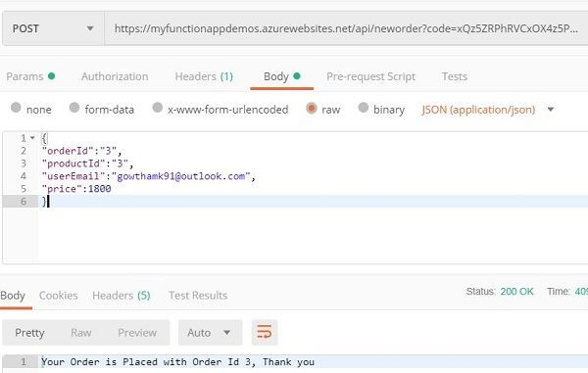Click line number 1 in response gutter

tap(24, 362)
